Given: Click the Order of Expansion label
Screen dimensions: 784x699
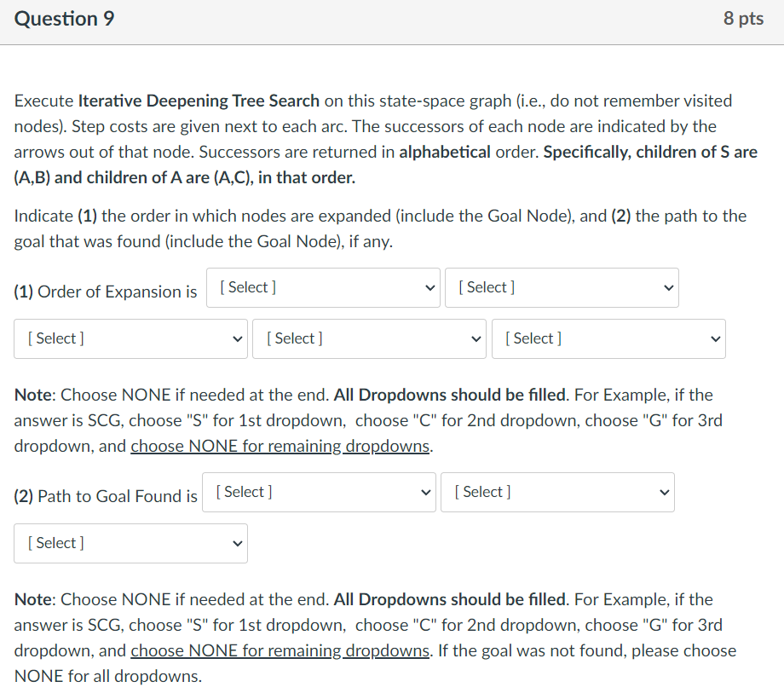Looking at the screenshot, I should point(107,292).
